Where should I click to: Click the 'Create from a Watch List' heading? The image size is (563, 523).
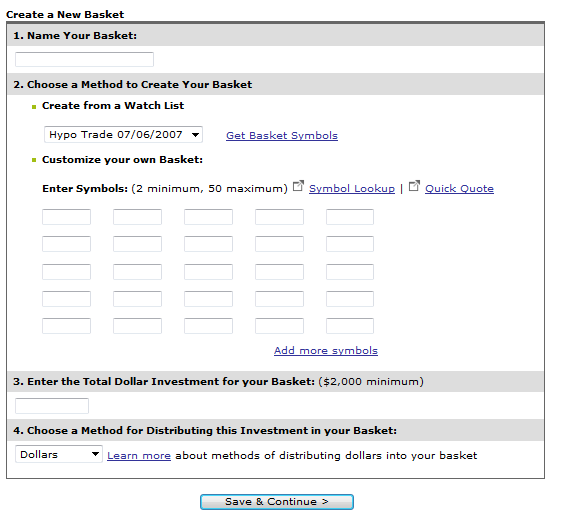point(113,106)
